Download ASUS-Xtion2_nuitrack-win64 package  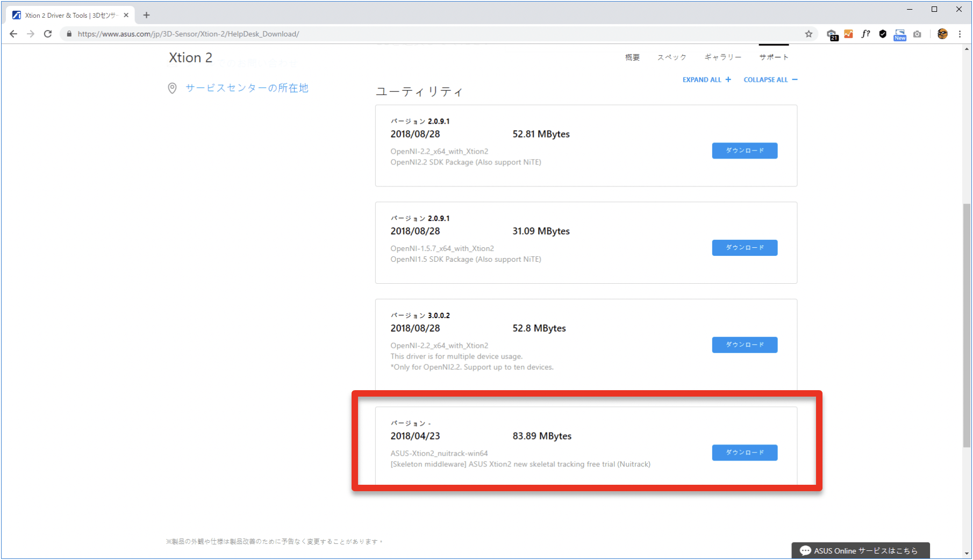click(745, 453)
